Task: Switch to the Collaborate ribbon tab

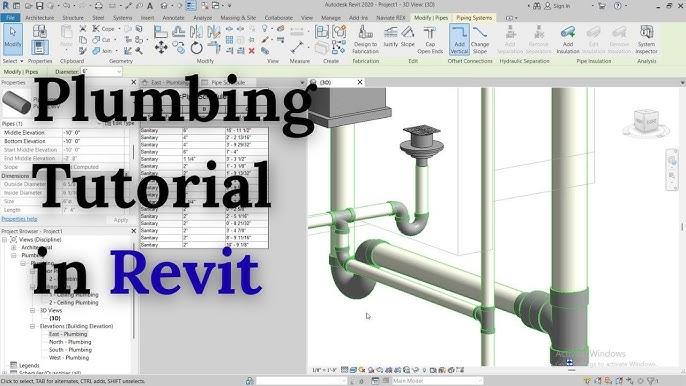Action: (x=279, y=18)
